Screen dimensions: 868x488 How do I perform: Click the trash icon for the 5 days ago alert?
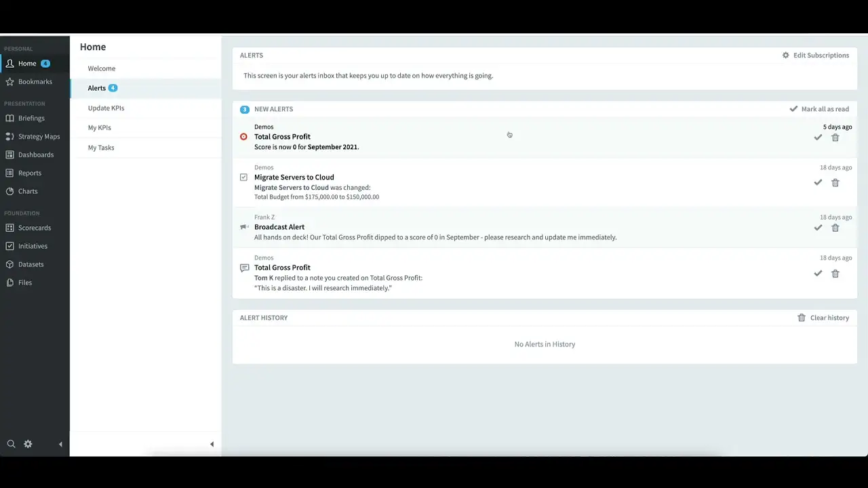(835, 138)
